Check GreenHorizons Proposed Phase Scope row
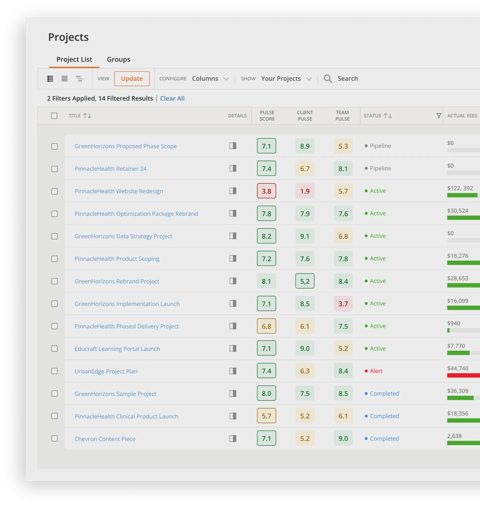The width and height of the screenshot is (480, 507). point(54,146)
